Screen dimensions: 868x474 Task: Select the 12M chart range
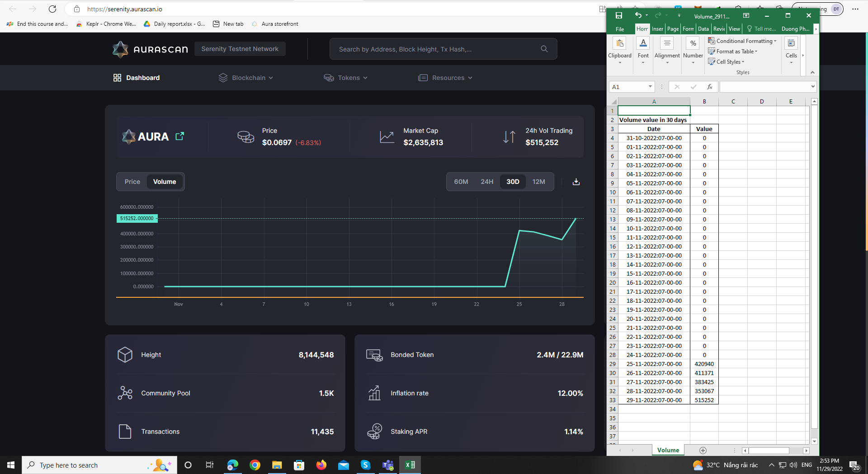pos(538,181)
